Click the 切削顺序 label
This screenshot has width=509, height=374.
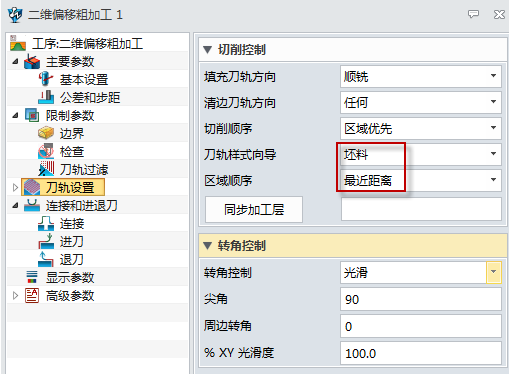(x=228, y=129)
